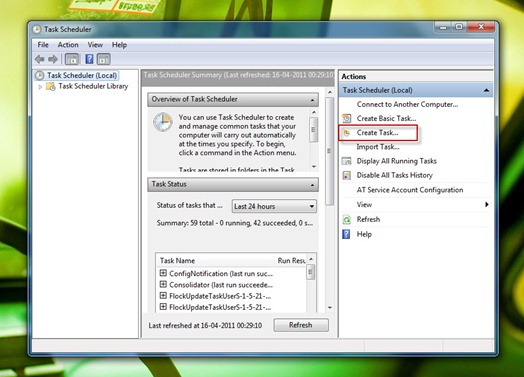Toggle the Show/Hide Action Pane toolbar icon
Screen dimensions: 524x377
coord(104,59)
